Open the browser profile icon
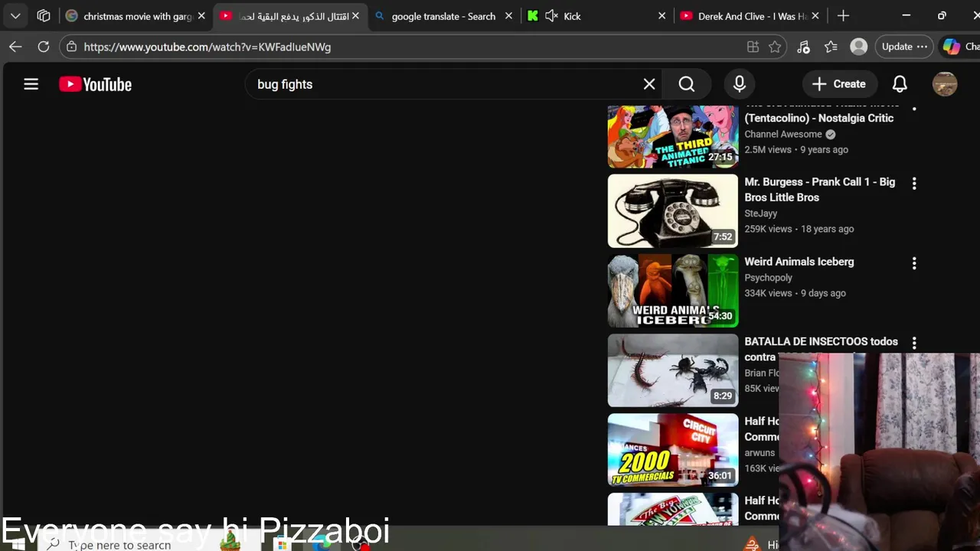980x551 pixels. (x=859, y=47)
